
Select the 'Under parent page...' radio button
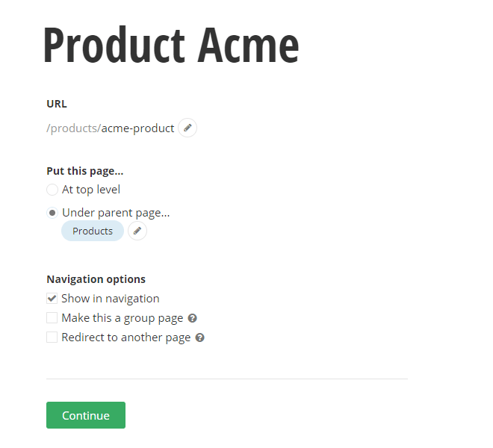(52, 213)
